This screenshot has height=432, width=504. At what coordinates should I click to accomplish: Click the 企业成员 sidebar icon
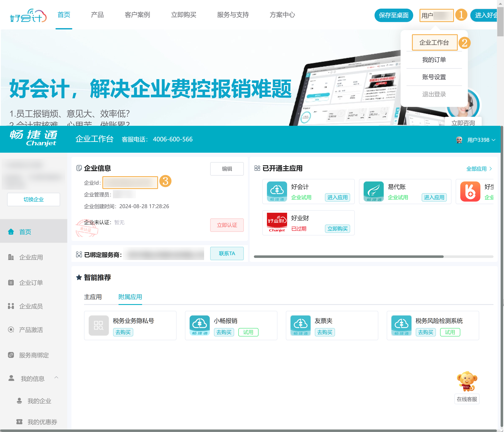[x=11, y=306]
